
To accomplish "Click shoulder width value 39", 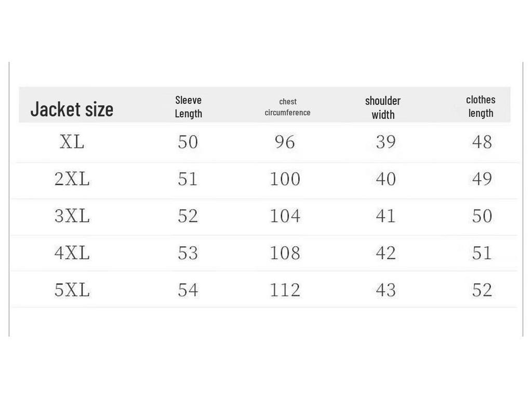I will (x=385, y=142).
